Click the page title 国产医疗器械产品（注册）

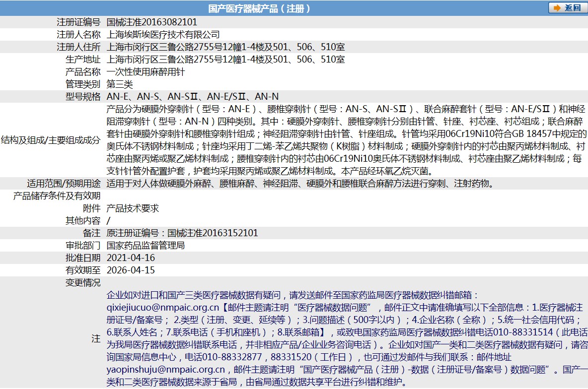(260, 8)
